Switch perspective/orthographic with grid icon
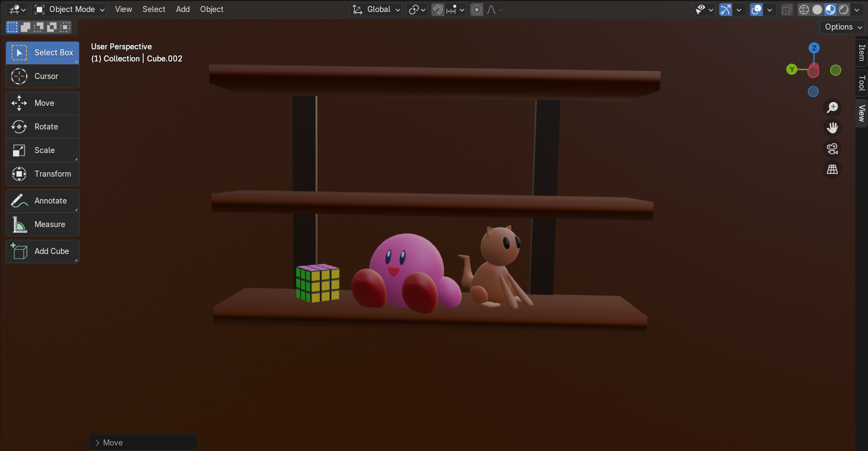 (x=832, y=170)
